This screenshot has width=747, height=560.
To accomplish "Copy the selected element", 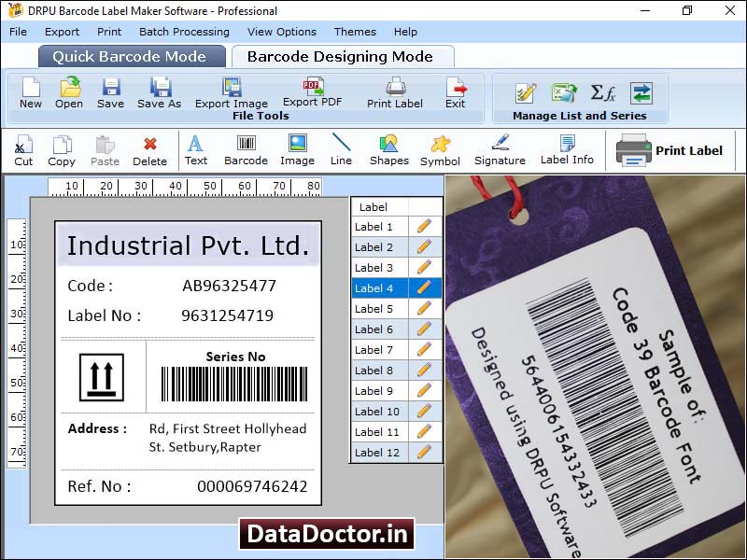I will tap(62, 149).
